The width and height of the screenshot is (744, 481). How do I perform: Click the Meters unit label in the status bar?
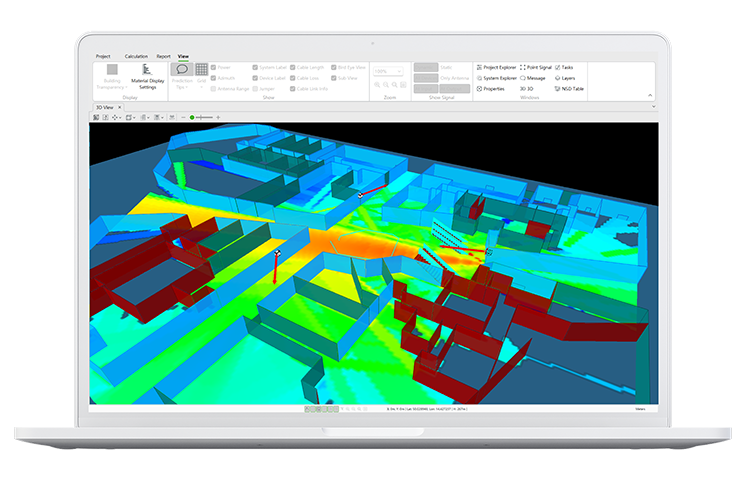click(640, 408)
